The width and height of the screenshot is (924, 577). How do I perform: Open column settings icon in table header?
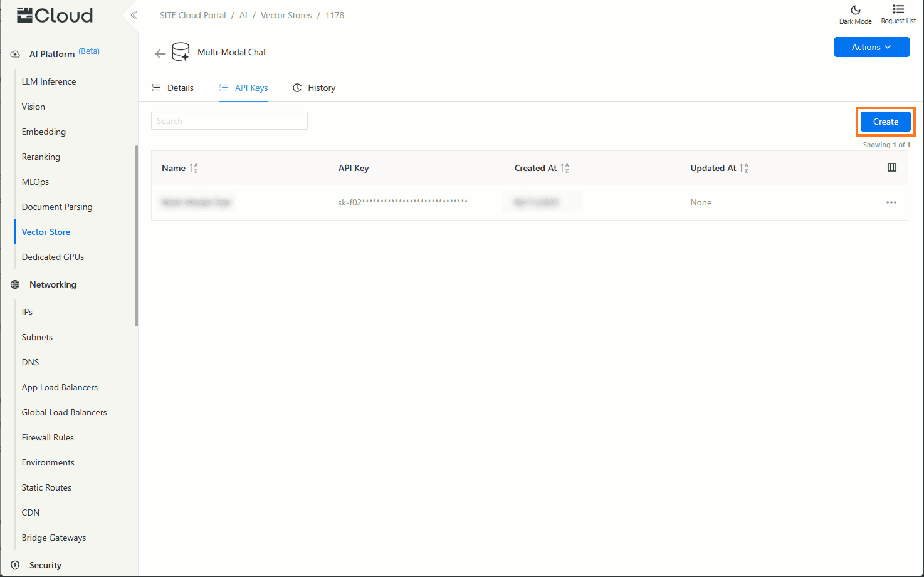coord(891,167)
